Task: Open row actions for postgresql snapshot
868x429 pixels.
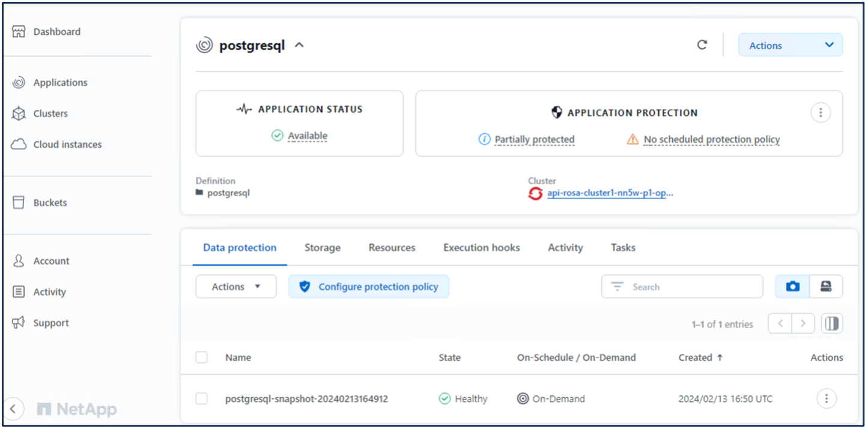Action: 827,398
